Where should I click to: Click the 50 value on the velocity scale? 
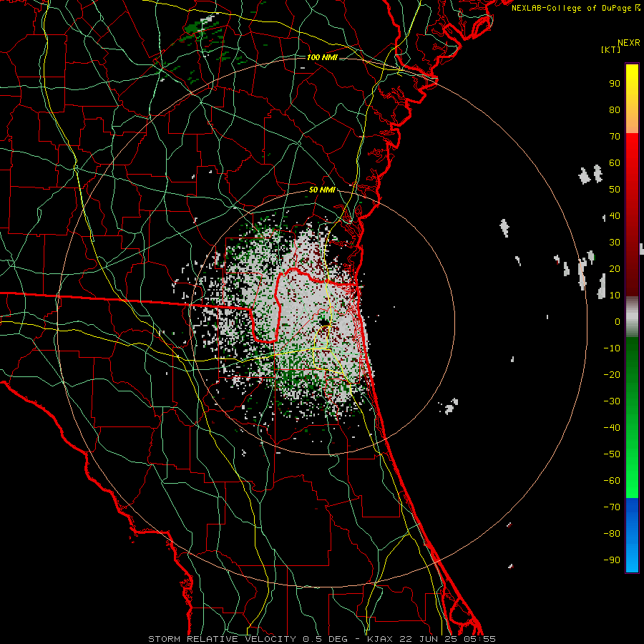coord(615,190)
